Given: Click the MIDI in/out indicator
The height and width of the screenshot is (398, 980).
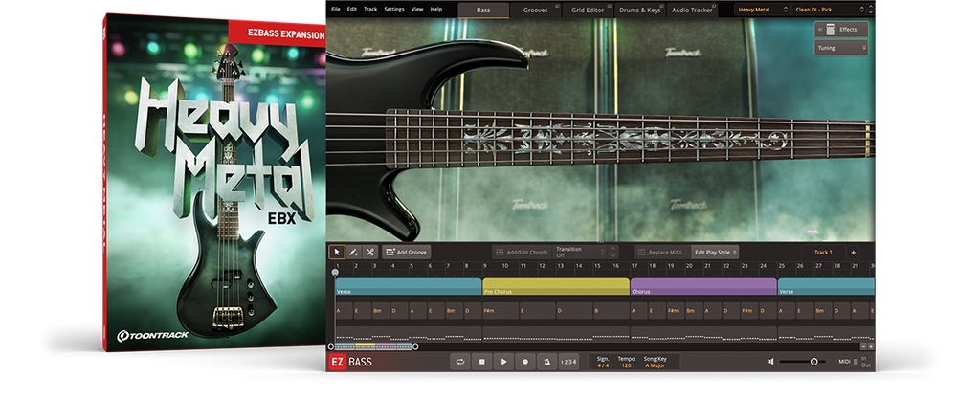Looking at the screenshot, I should 853,361.
